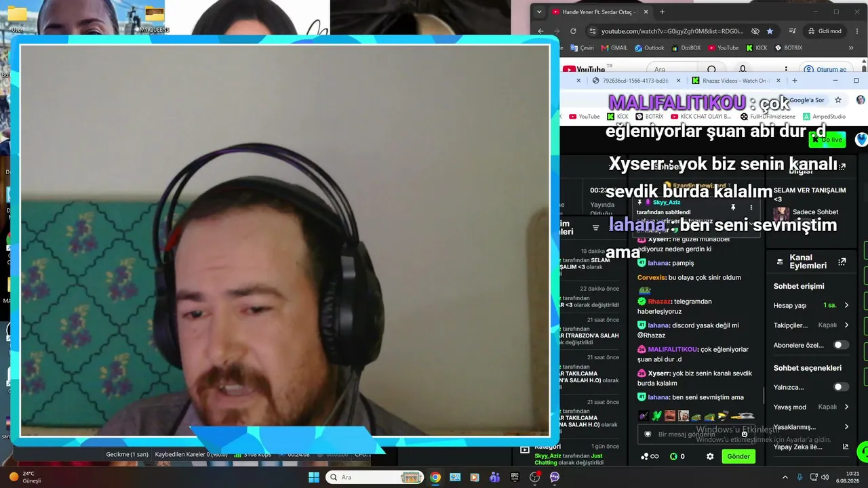The width and height of the screenshot is (868, 488).
Task: Open Yapay Zeka ile... external link icon
Action: click(846, 447)
